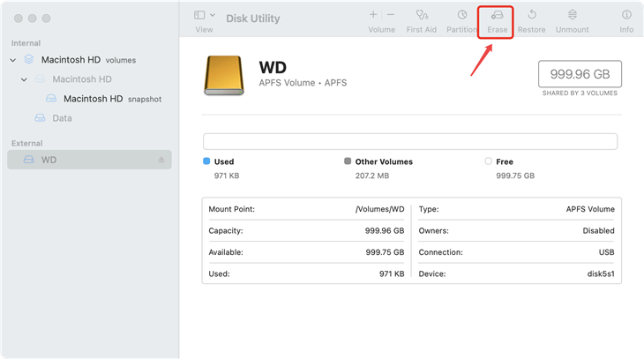Run First Aid on the disk
This screenshot has width=644, height=359.
tap(421, 16)
